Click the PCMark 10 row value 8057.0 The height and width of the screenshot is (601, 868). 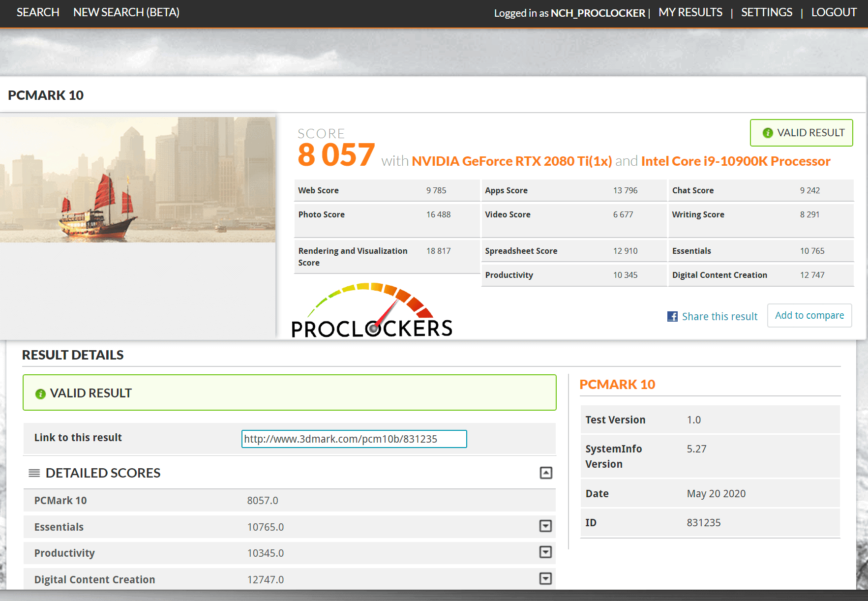[x=263, y=501]
